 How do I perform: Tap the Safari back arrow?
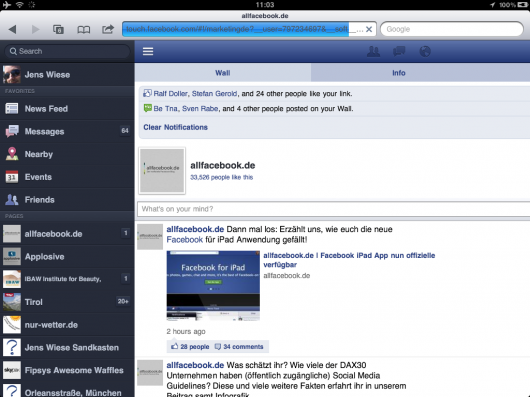[x=13, y=29]
